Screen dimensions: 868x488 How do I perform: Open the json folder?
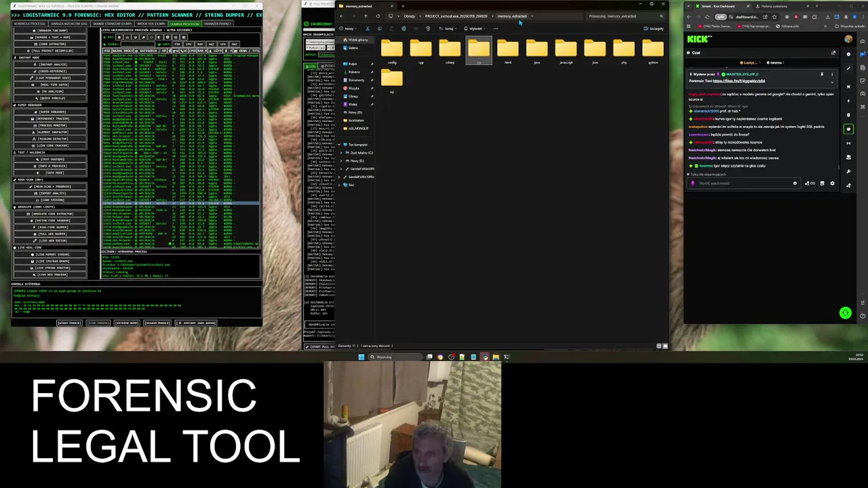pos(595,52)
